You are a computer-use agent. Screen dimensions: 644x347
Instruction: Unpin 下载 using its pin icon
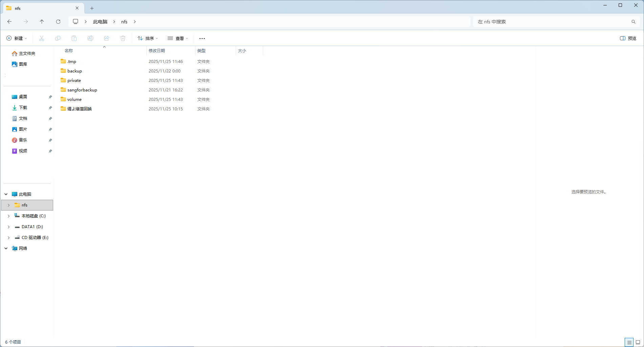[x=50, y=108]
